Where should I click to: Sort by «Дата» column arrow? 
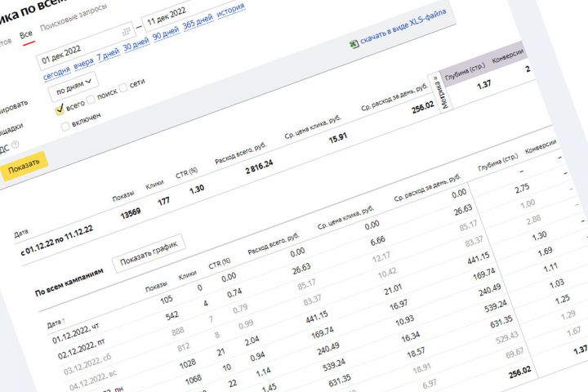pyautogui.click(x=64, y=320)
